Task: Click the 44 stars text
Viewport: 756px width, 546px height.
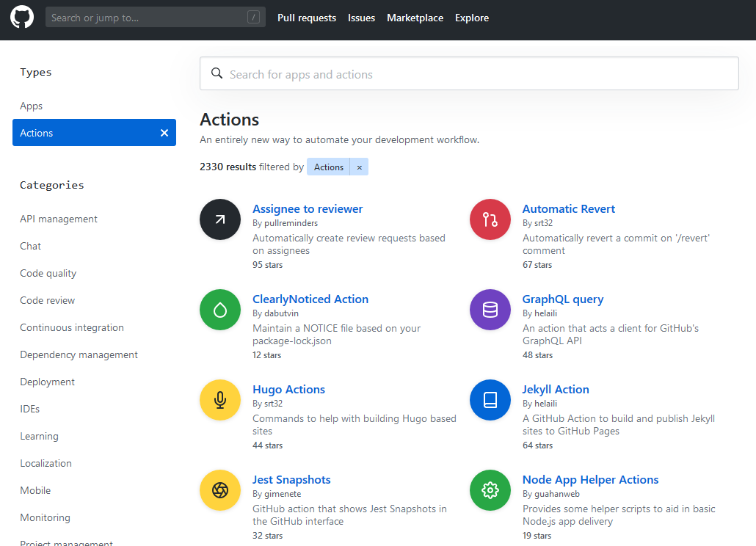Action: click(x=268, y=445)
